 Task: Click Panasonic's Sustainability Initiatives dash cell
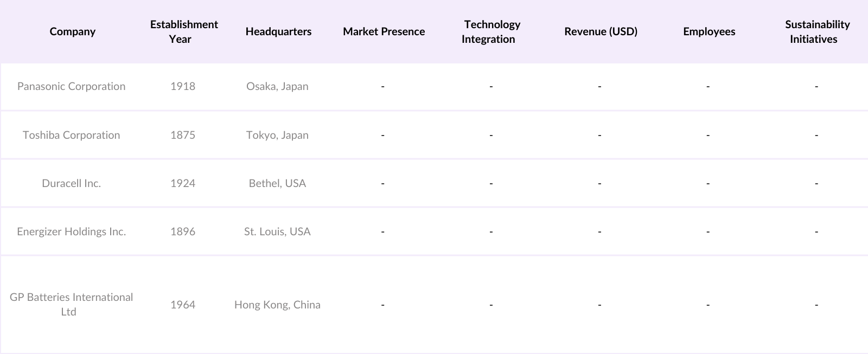[x=816, y=86]
